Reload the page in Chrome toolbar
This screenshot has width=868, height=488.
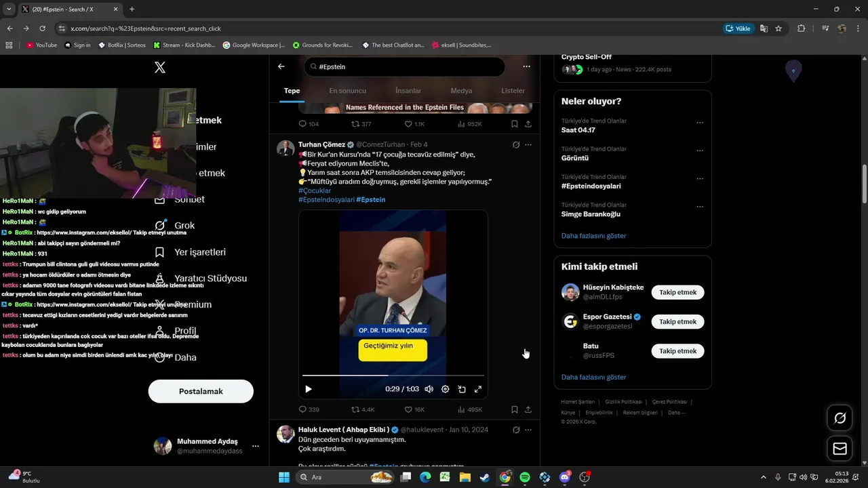point(42,28)
